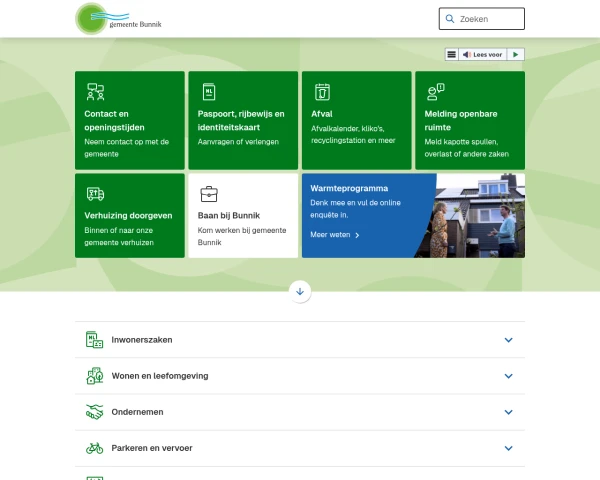Click the Afval bin calendar icon
600x480 pixels.
coord(322,92)
